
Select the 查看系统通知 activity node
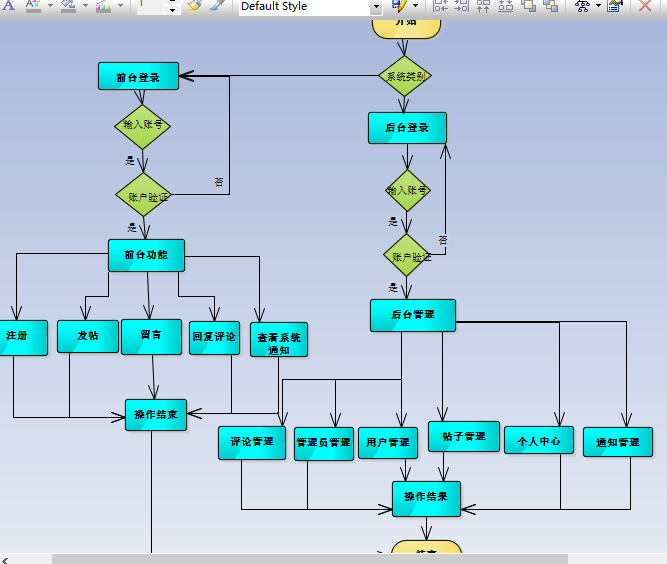pos(279,339)
